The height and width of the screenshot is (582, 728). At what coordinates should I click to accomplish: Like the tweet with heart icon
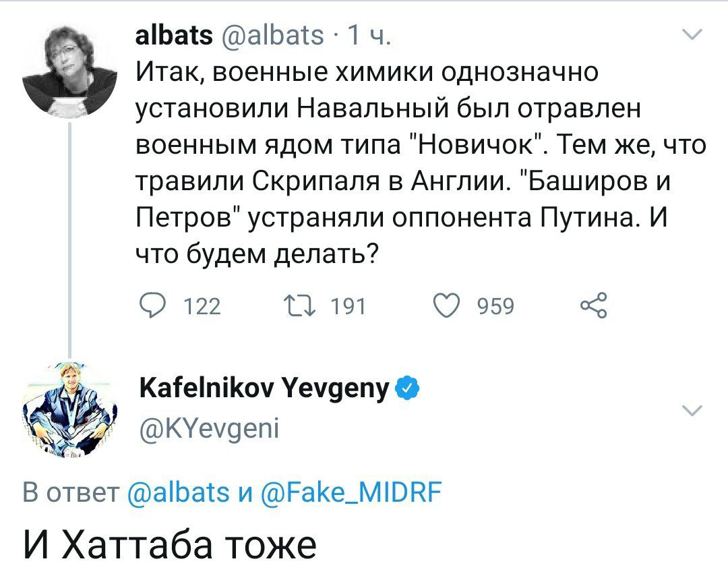(447, 307)
